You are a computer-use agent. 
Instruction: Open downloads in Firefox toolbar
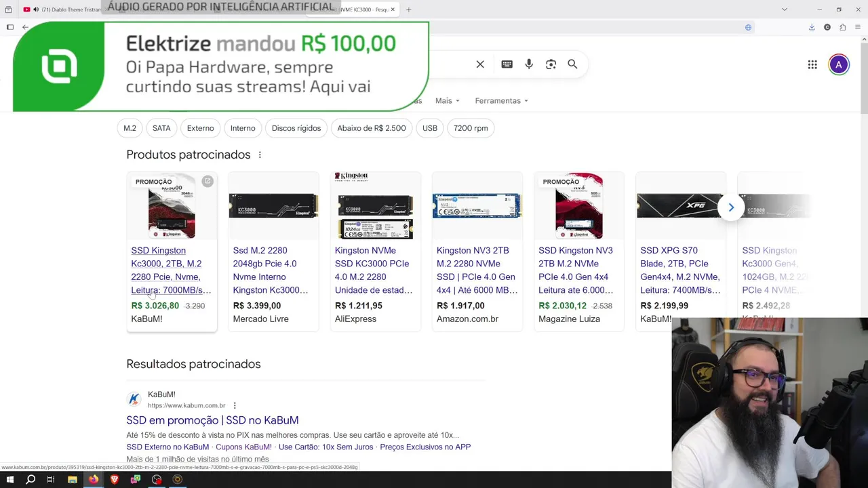point(812,27)
